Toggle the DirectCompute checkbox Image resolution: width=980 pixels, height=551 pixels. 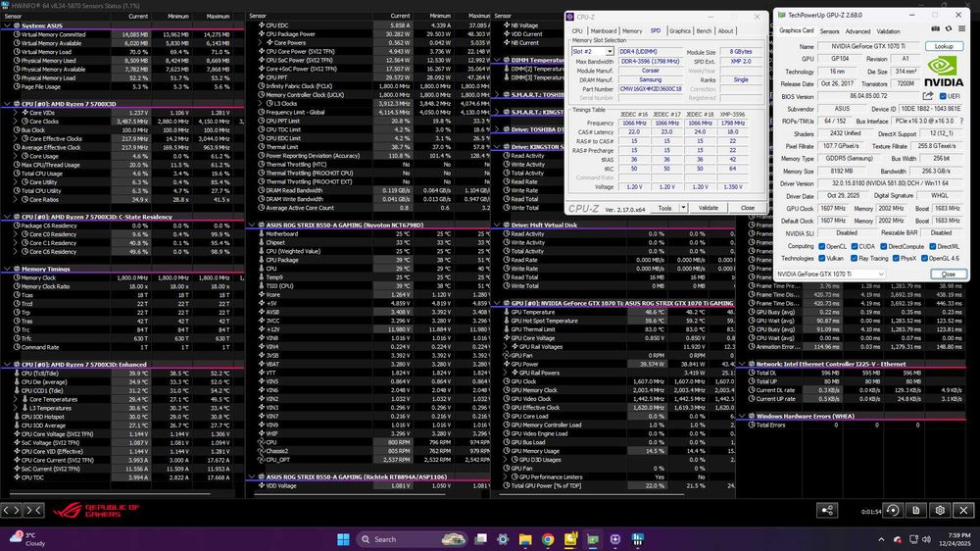884,246
